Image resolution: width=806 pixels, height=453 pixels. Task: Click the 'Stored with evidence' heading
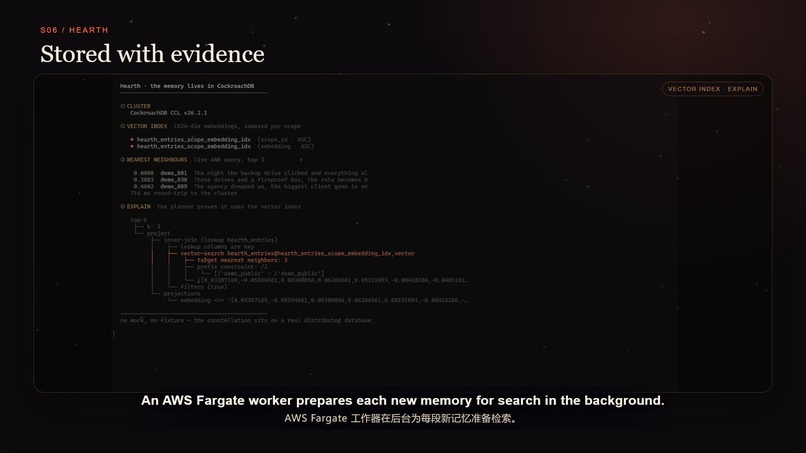click(152, 54)
